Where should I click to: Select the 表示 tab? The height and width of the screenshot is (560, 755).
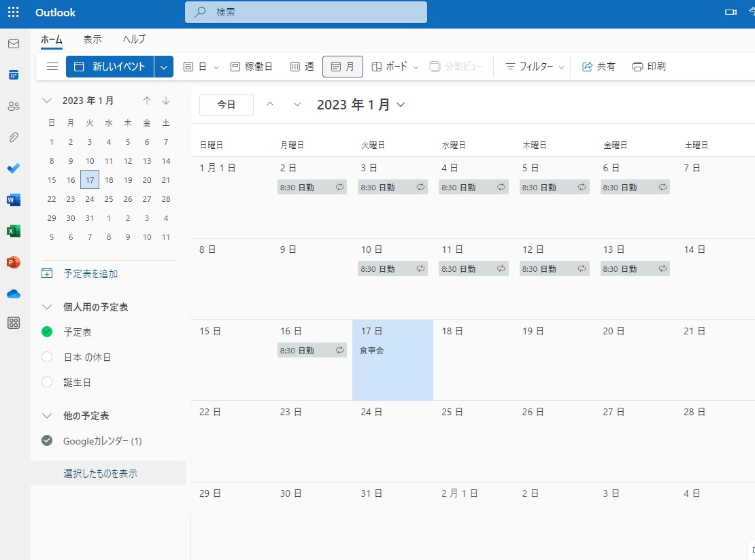point(93,39)
